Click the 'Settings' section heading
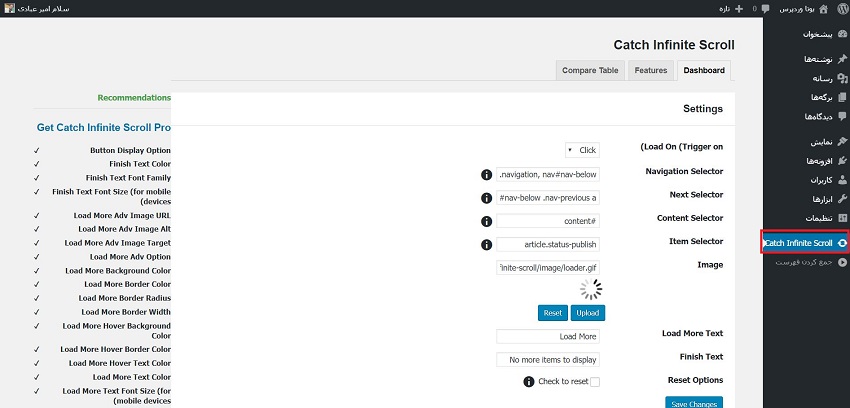This screenshot has height=408, width=850. [x=703, y=108]
